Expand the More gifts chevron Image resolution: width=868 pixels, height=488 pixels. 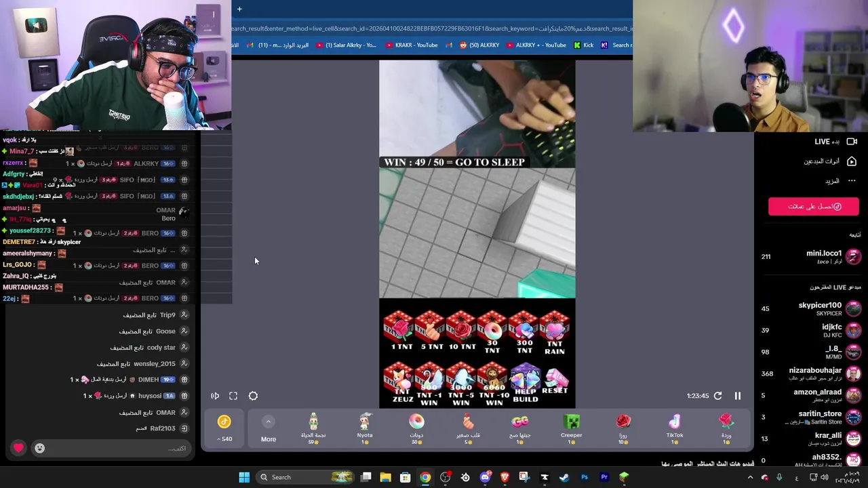click(269, 422)
